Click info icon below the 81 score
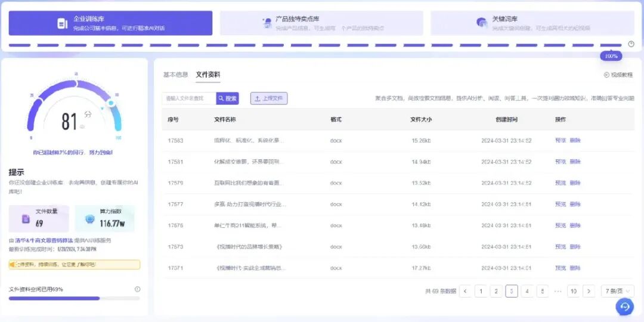The height and width of the screenshot is (322, 644). [x=82, y=126]
